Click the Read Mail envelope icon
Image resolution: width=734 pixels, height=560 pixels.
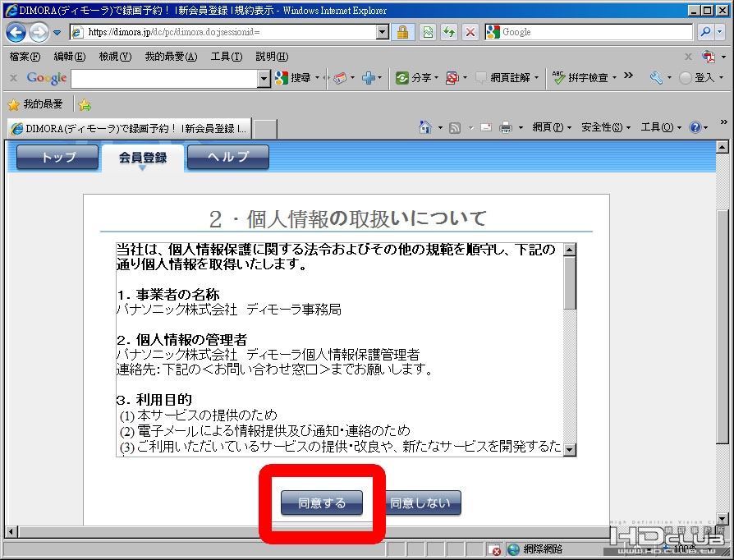486,127
